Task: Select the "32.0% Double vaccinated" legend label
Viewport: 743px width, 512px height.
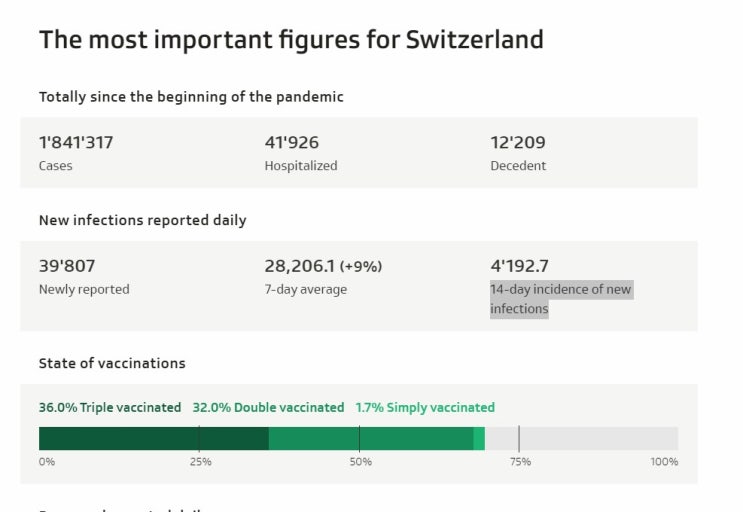Action: 268,407
